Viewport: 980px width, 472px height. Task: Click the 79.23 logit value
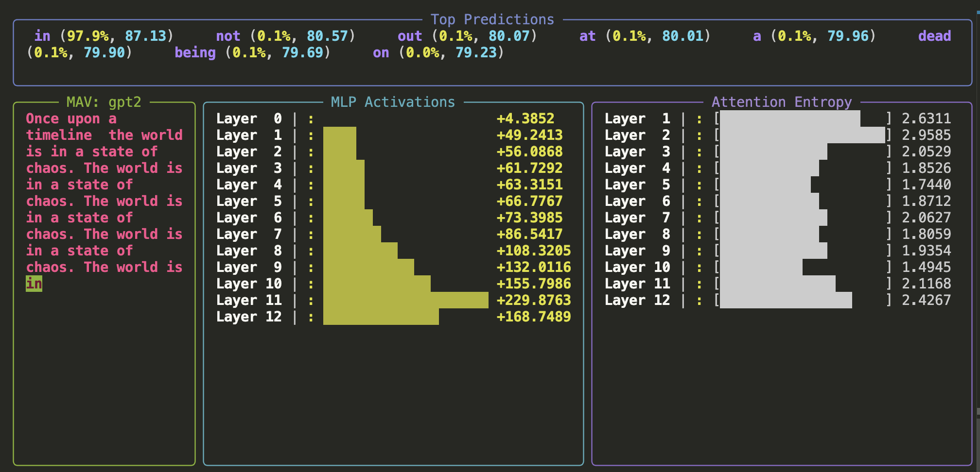pos(476,52)
